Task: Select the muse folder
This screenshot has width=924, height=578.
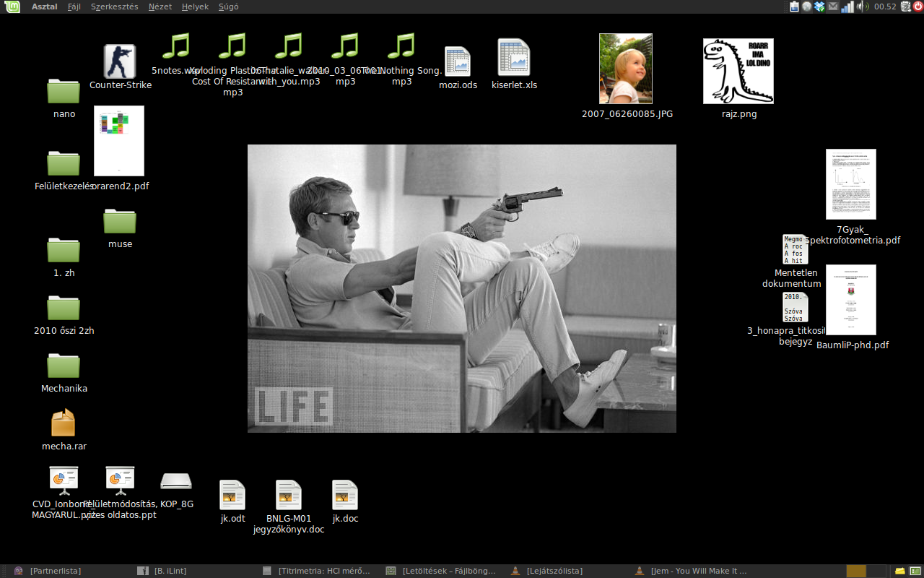Action: tap(120, 221)
